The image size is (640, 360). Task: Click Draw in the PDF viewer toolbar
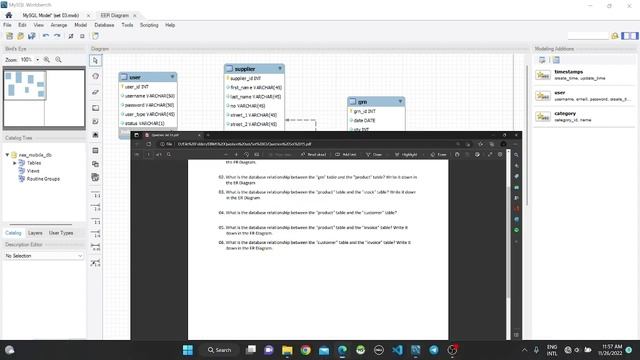pyautogui.click(x=374, y=155)
